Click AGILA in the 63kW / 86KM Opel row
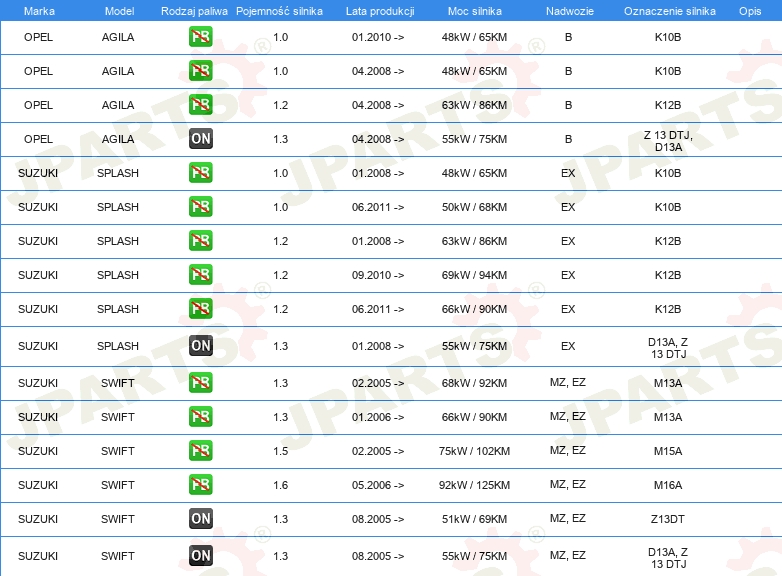Screen dimensions: 782x576 [118, 105]
